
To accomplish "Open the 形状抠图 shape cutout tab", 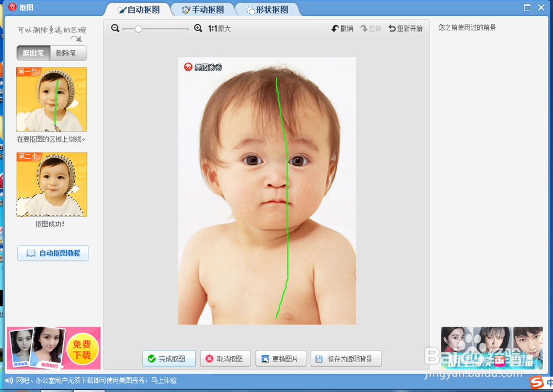I will tap(267, 8).
